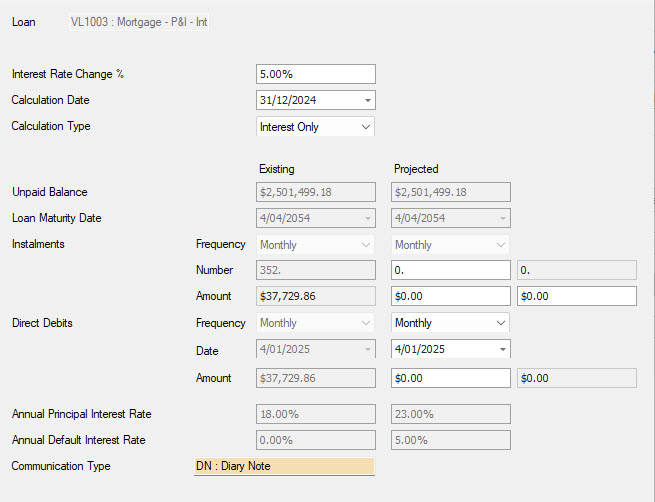Click Existing Direct Debits Amount field
This screenshot has width=655, height=502.
coord(316,378)
